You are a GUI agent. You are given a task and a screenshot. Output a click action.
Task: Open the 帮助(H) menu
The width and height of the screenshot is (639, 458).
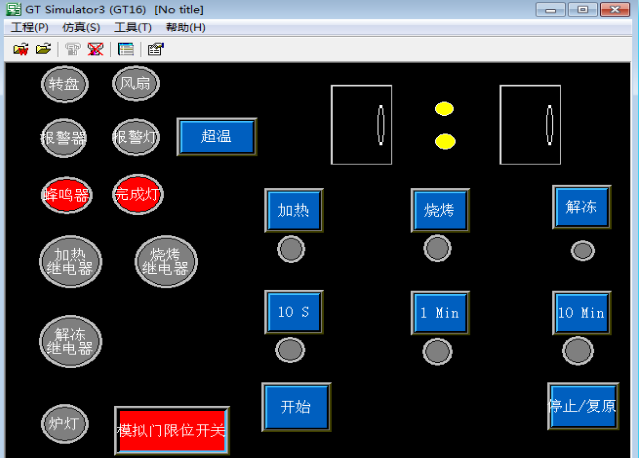point(185,27)
